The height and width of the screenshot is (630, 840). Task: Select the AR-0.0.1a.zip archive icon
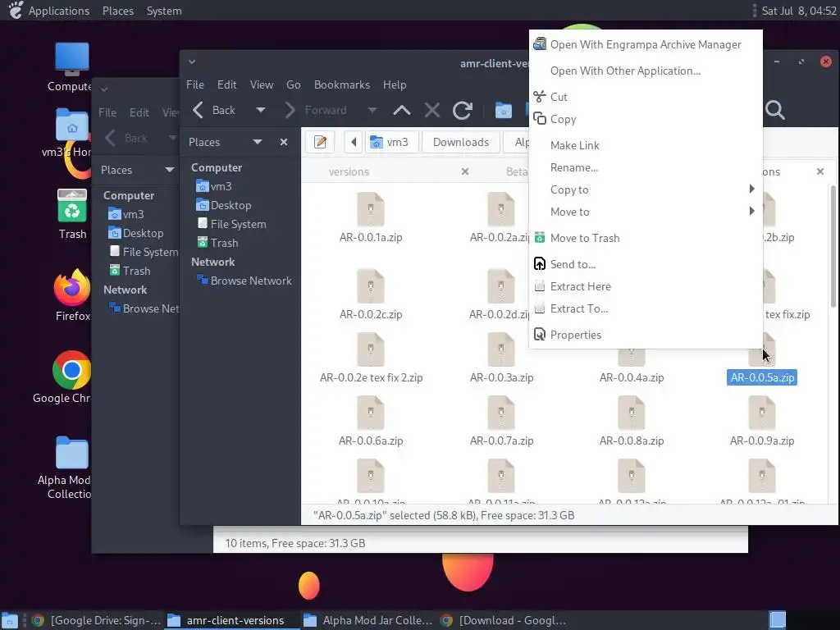(x=371, y=209)
